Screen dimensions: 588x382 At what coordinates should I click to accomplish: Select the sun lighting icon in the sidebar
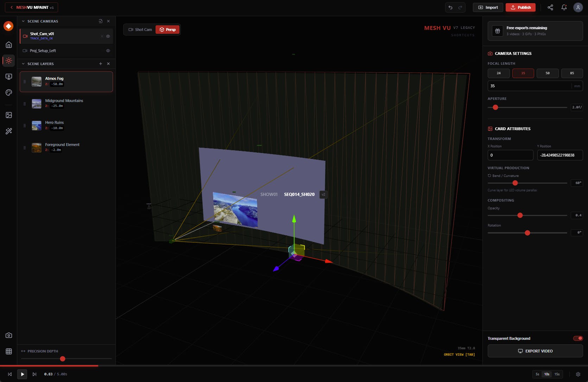click(x=9, y=61)
